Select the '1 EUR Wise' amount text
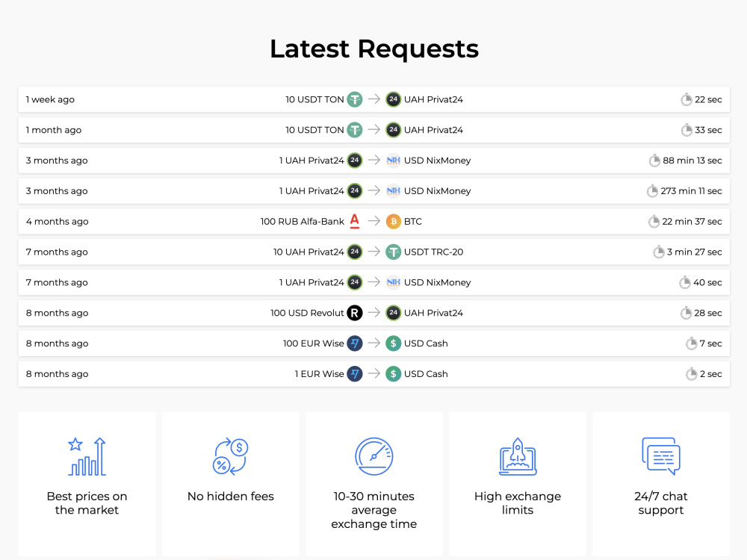 (319, 374)
